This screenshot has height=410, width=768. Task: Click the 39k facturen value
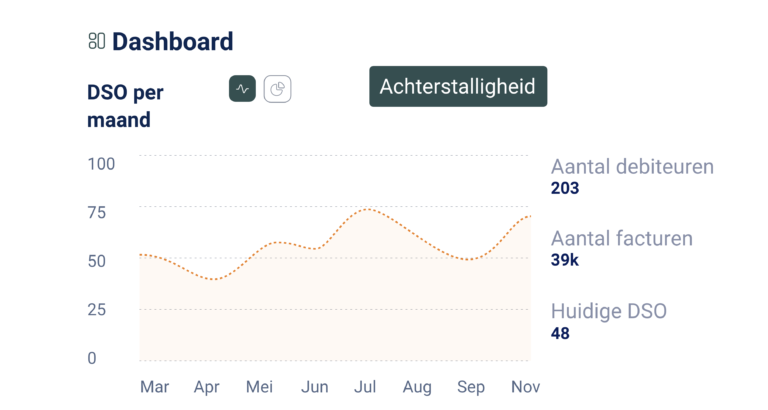pos(565,260)
